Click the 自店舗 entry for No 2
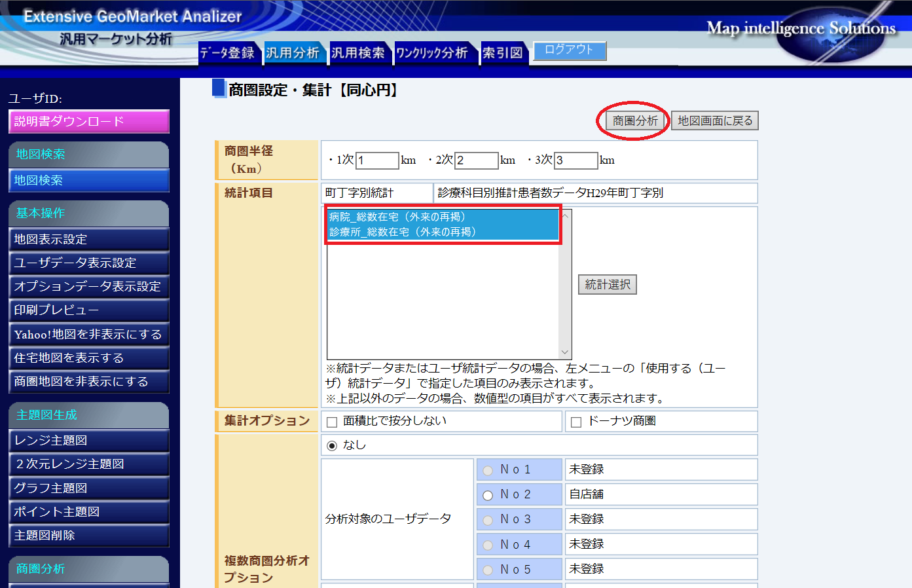 pyautogui.click(x=661, y=494)
